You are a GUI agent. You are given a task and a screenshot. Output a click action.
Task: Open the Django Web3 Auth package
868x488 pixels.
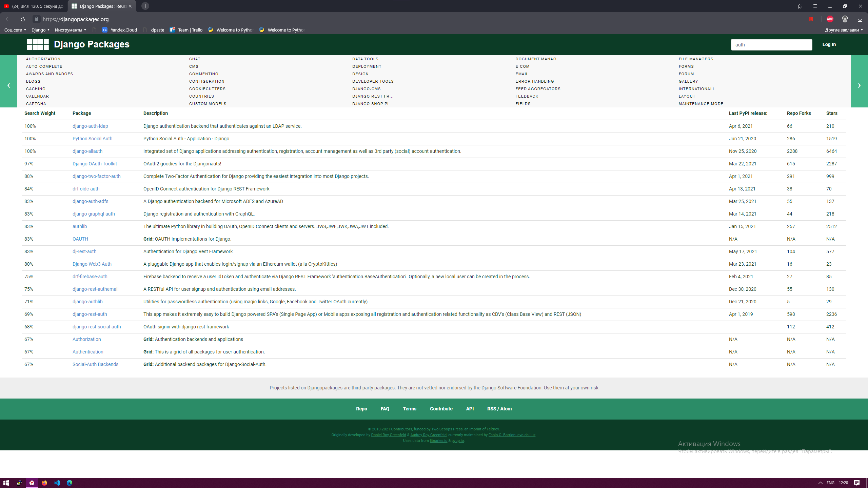(92, 264)
